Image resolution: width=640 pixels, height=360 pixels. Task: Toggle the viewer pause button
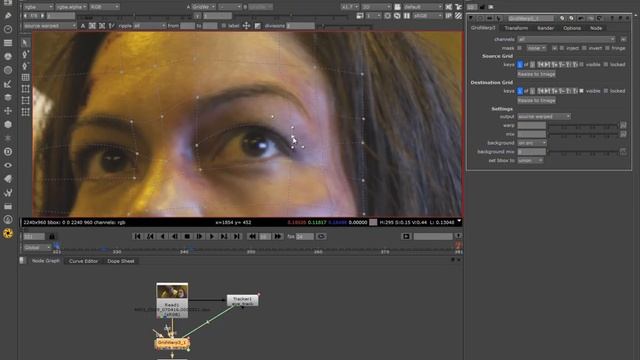[407, 16]
